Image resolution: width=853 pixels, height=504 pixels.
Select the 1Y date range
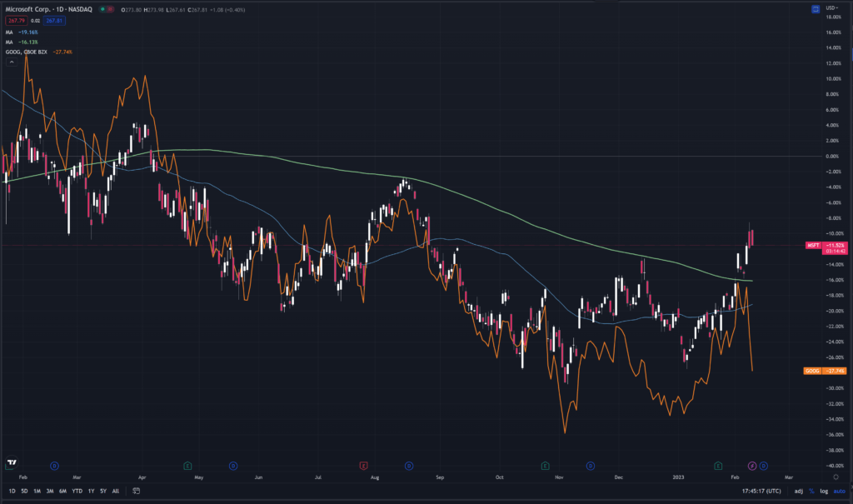pyautogui.click(x=91, y=491)
